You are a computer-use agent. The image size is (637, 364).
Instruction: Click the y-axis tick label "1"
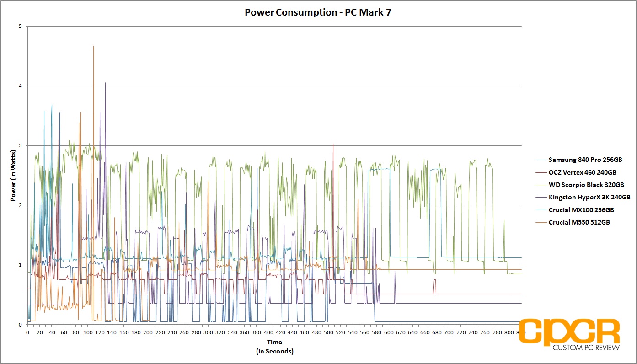pyautogui.click(x=20, y=265)
